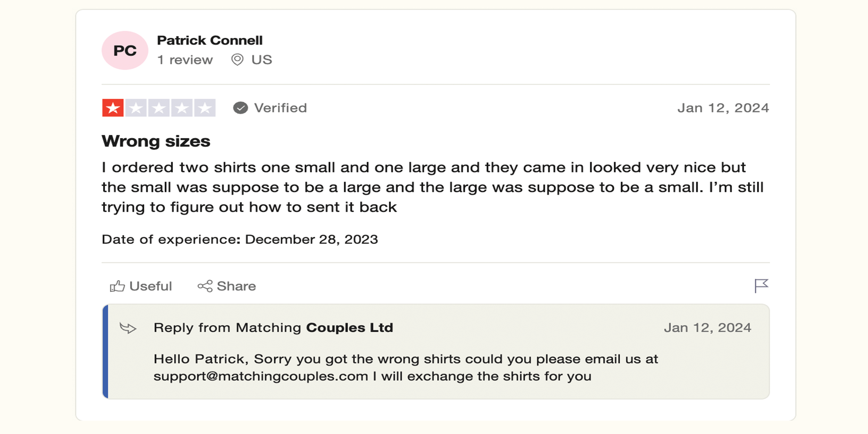This screenshot has height=434, width=868.
Task: Click 'Reply from Matching Couples Ltd' heading
Action: click(x=273, y=328)
